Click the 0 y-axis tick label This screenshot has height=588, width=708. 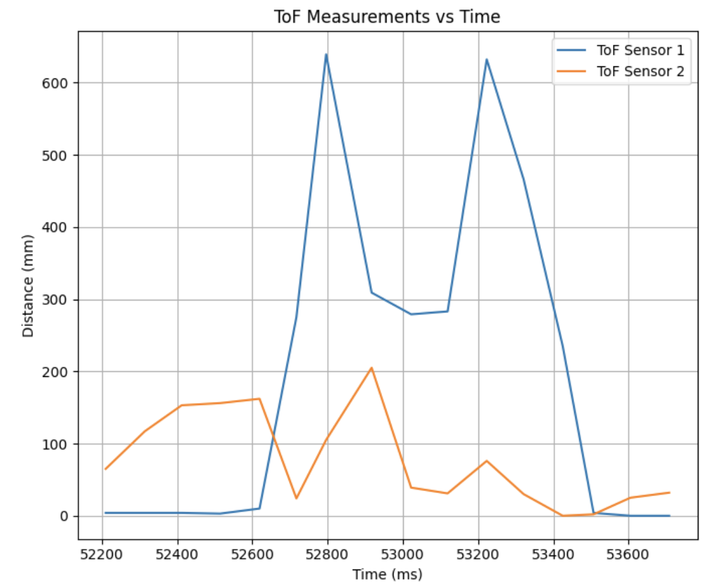click(x=64, y=516)
